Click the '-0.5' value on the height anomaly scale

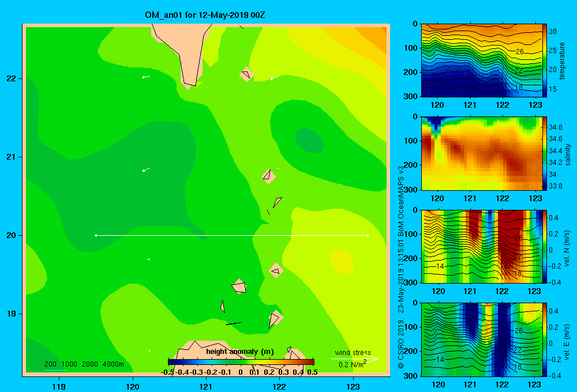click(167, 372)
